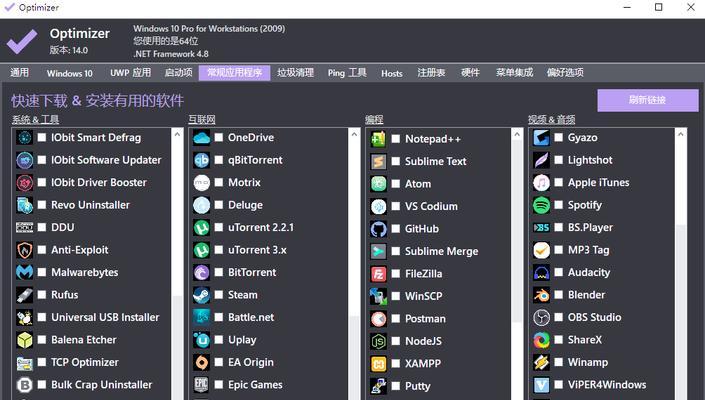Screen dimensions: 705x400
Task: Click the Revo Uninstaller icon
Action: click(24, 205)
